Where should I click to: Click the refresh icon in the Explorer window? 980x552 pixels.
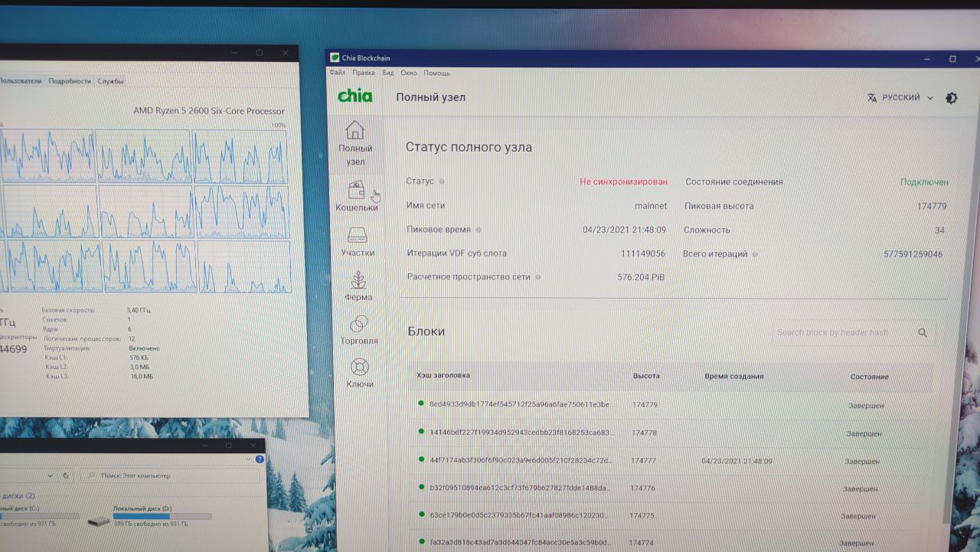coord(66,475)
